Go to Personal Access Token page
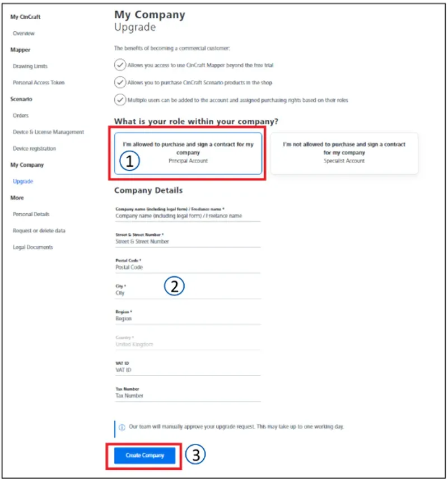 39,82
